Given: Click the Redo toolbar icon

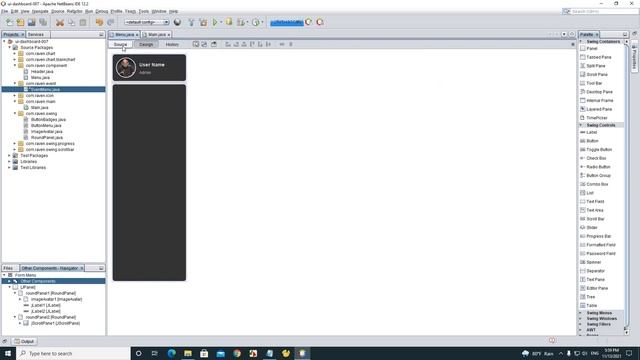Looking at the screenshot, I should point(111,22).
